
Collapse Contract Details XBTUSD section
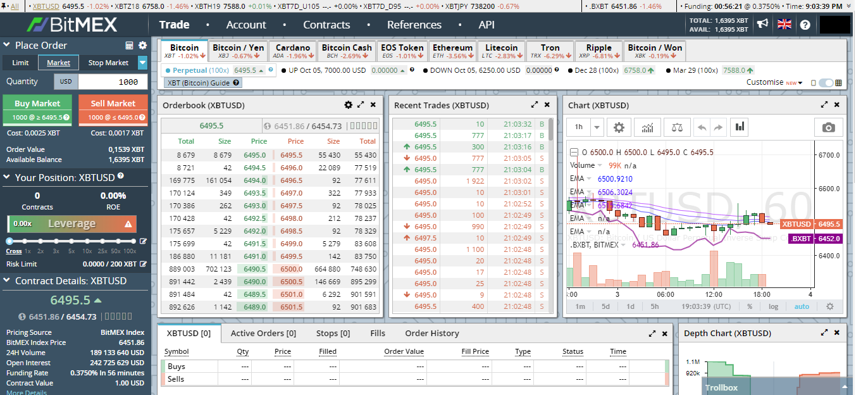pos(7,281)
